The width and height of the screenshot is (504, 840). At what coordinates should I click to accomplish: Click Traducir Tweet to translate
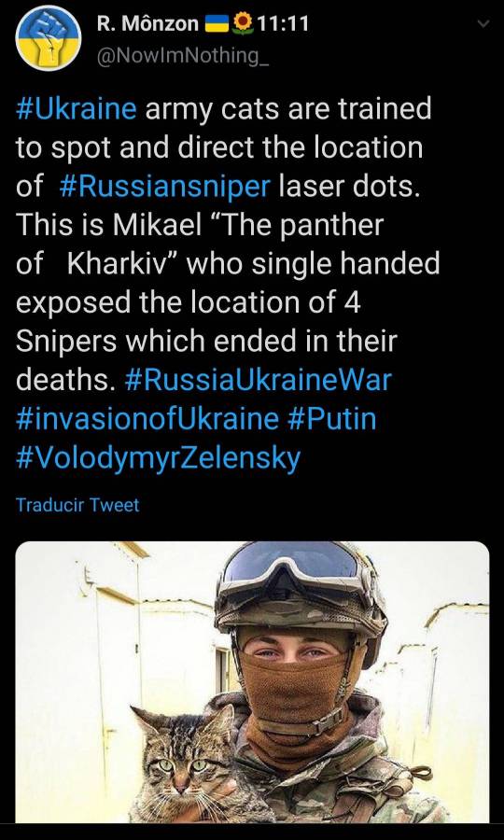[x=77, y=505]
